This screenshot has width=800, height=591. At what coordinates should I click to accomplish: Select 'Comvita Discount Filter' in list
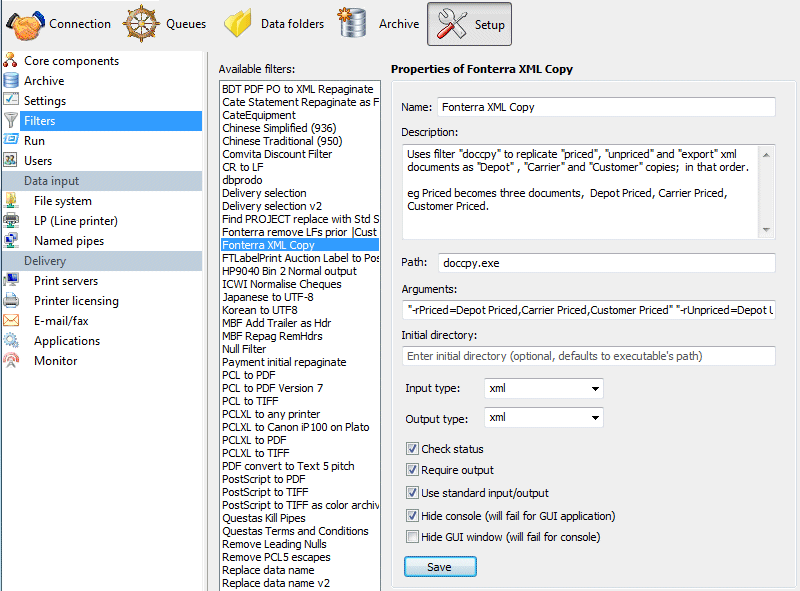(x=277, y=154)
